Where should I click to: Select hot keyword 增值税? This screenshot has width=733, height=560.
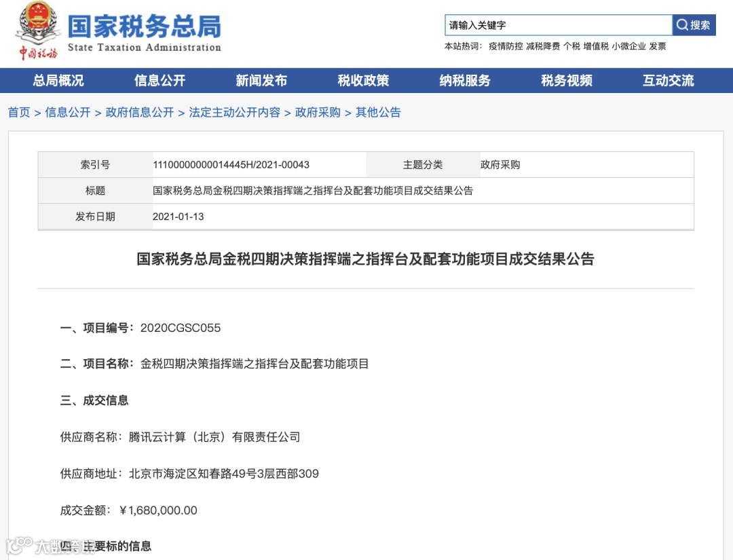coord(596,46)
